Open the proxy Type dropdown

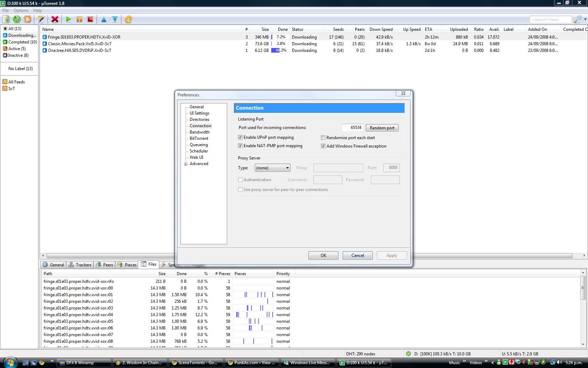[272, 168]
